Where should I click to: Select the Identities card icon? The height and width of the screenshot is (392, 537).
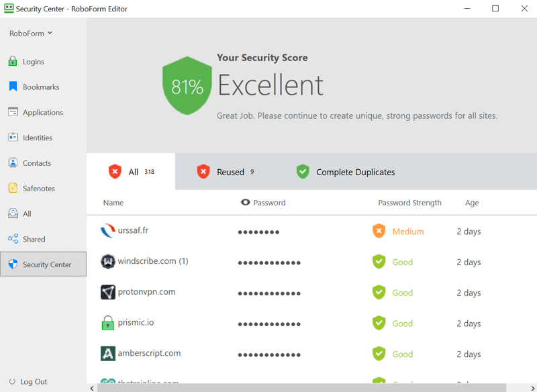point(13,138)
